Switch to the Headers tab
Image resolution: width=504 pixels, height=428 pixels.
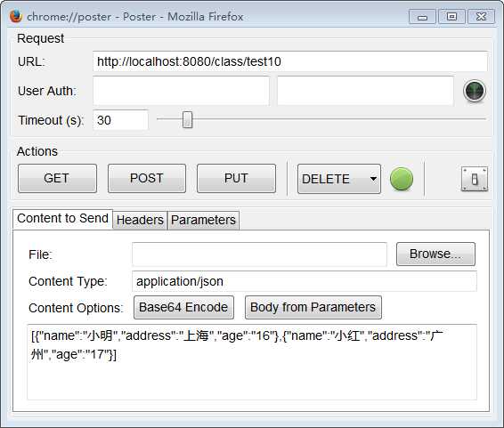tap(140, 220)
